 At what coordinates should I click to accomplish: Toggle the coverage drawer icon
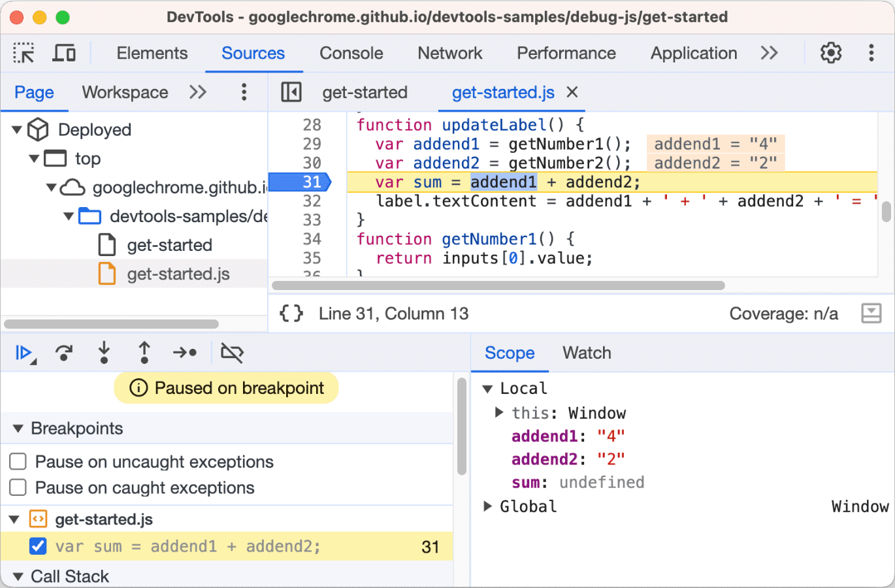coord(871,314)
